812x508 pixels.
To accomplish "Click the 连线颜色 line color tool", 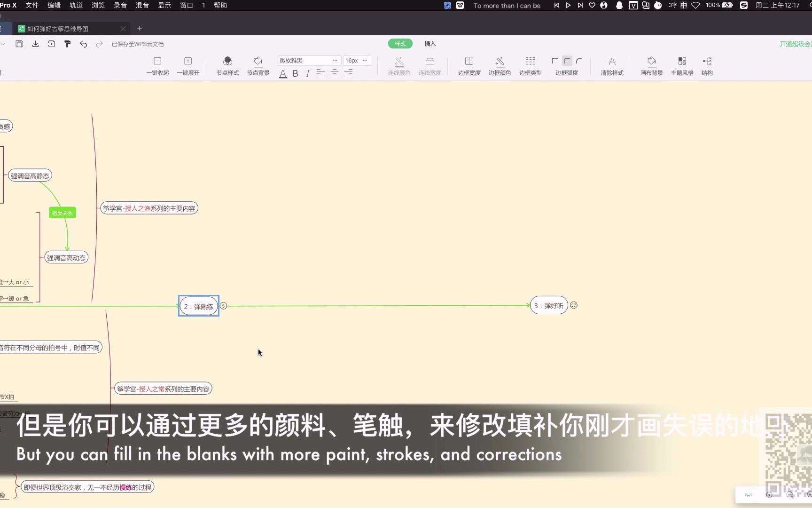I will click(399, 66).
